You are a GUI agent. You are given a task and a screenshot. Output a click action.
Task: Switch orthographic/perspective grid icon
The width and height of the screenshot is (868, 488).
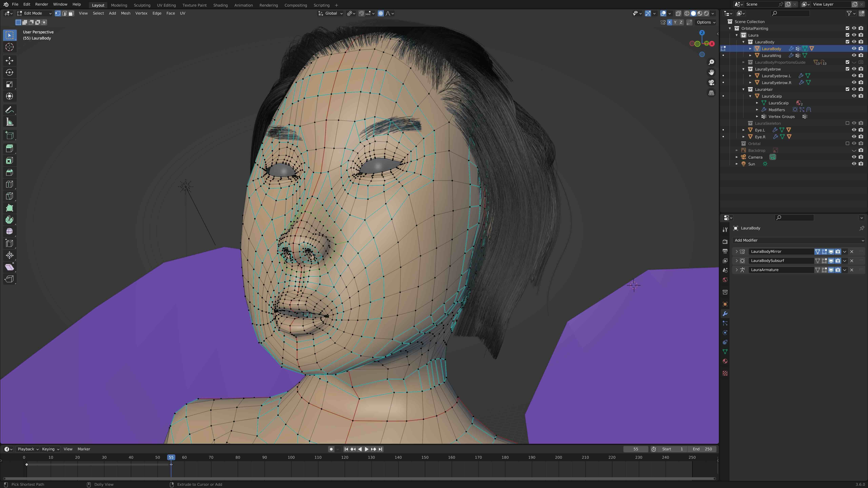(711, 93)
